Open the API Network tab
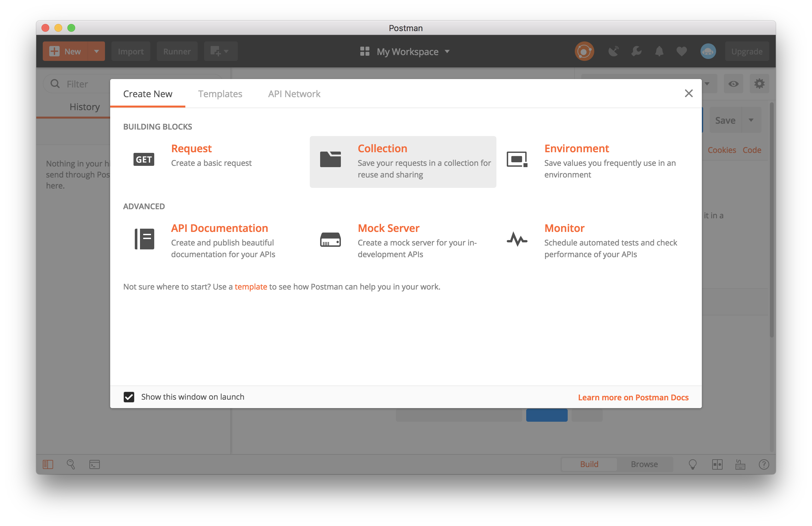The image size is (812, 526). [294, 94]
